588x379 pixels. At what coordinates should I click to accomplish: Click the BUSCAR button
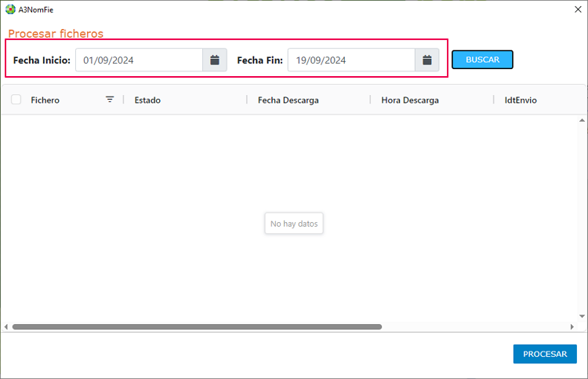click(x=482, y=60)
